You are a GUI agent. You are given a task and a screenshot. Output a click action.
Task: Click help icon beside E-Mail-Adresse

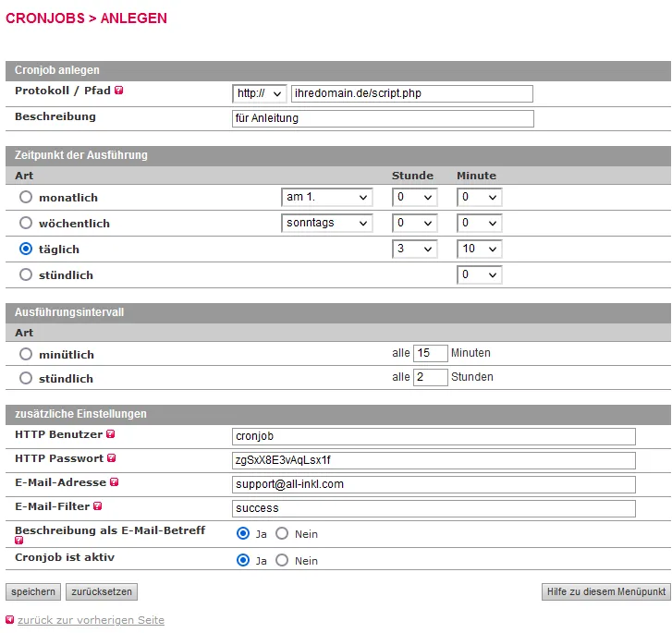tap(115, 482)
